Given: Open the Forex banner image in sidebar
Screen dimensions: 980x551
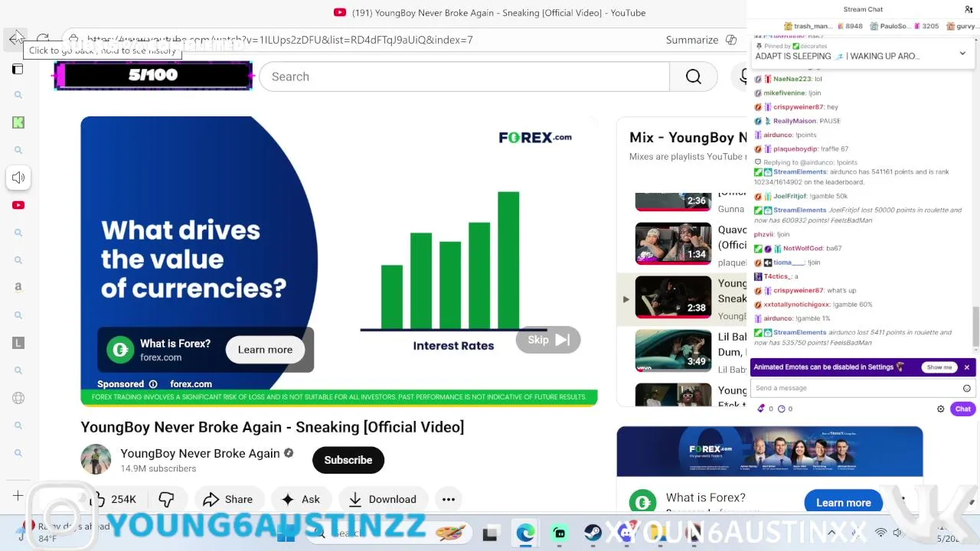Looking at the screenshot, I should [x=769, y=452].
